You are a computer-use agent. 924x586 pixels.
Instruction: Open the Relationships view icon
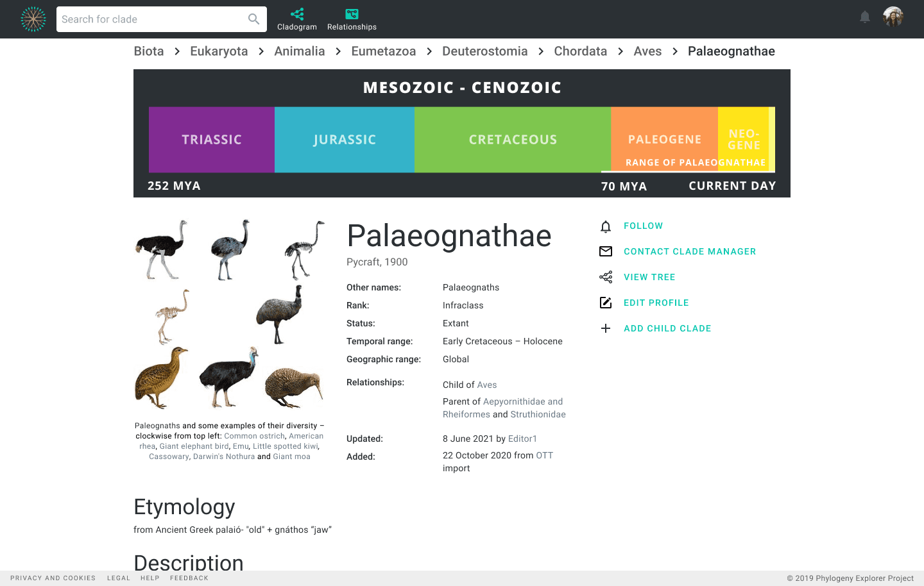(352, 14)
